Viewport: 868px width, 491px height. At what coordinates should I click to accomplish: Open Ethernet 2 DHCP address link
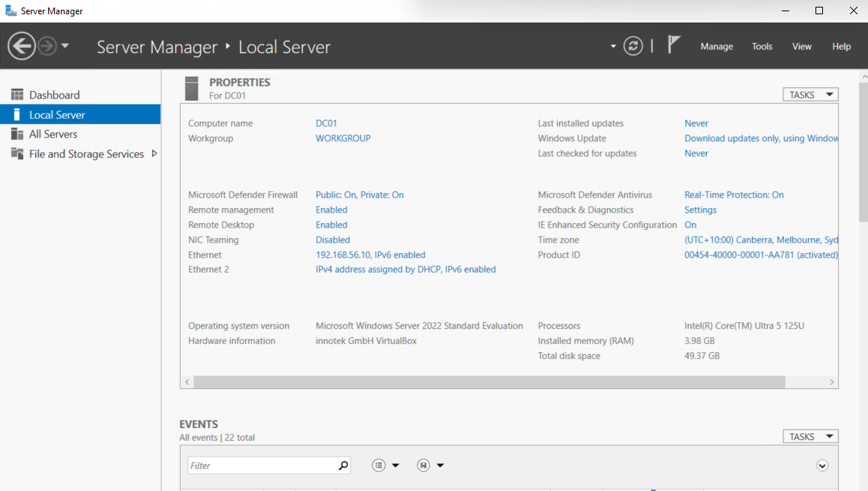[406, 270]
